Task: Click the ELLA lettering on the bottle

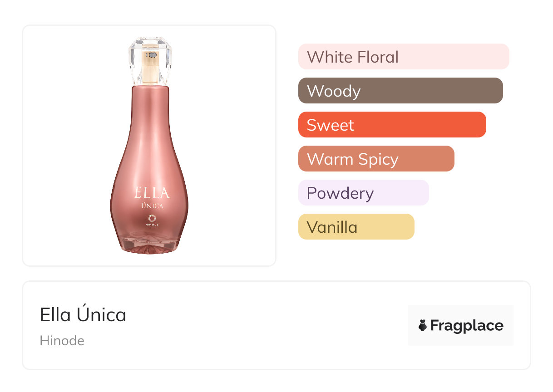Action: pyautogui.click(x=152, y=193)
